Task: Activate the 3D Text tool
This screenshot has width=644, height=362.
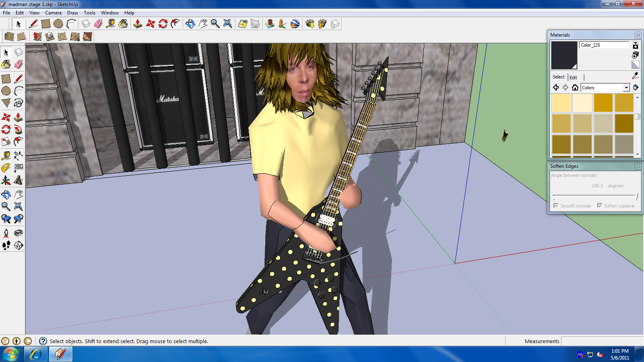Action: pos(19,180)
